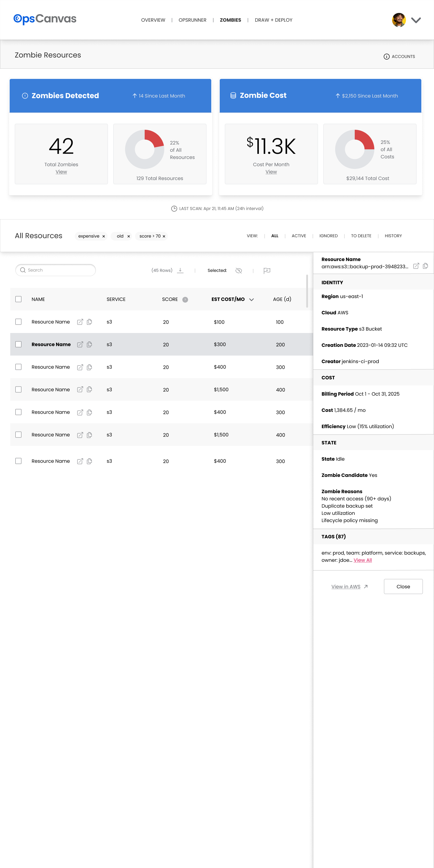434x868 pixels.
Task: Copy the $100 resource row name
Action: click(90, 322)
